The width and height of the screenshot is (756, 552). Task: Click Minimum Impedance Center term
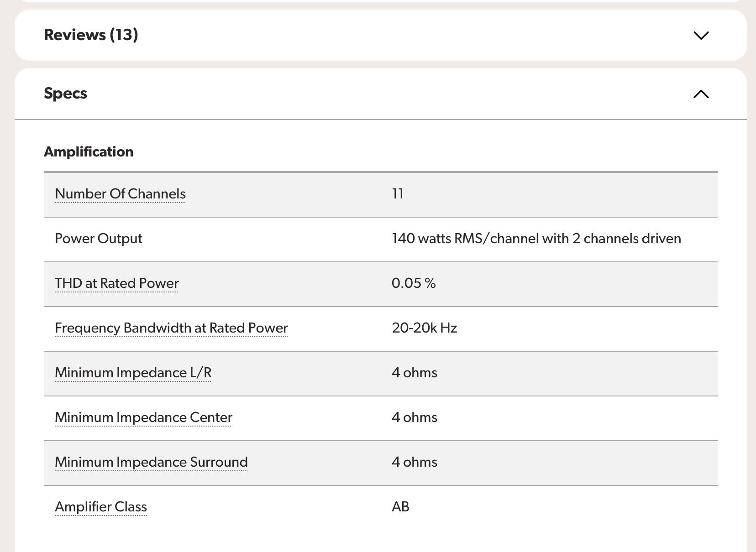pyautogui.click(x=143, y=417)
